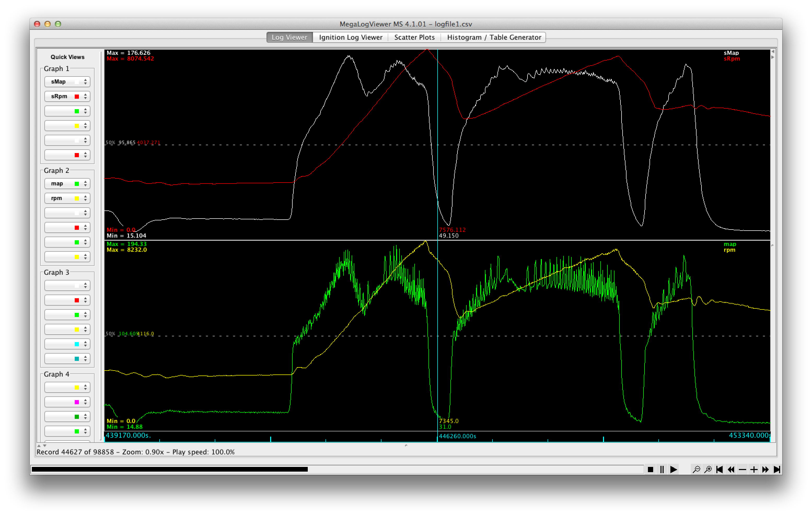Viewport: 812px width, 516px height.
Task: Click the divider handle below the timeline
Action: click(406, 445)
